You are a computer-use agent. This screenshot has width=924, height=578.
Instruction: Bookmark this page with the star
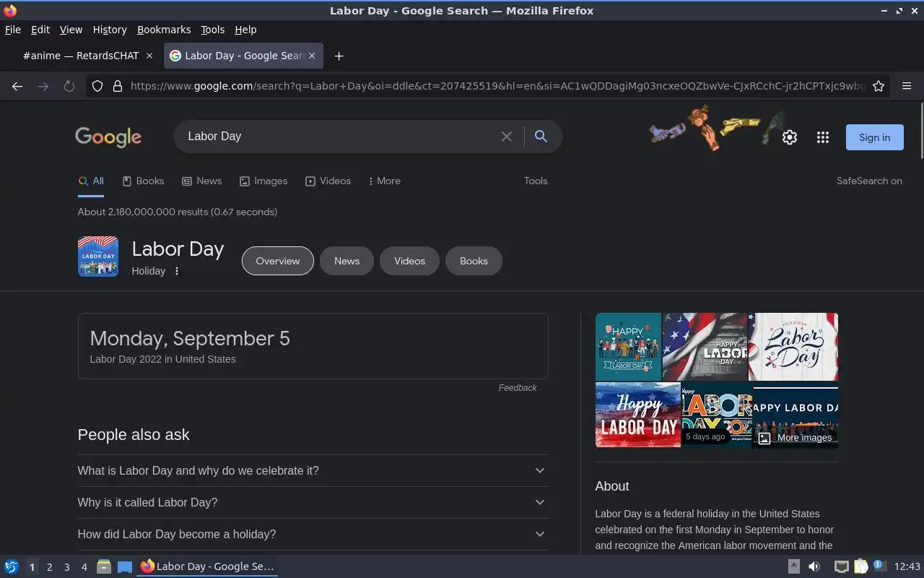(x=879, y=86)
